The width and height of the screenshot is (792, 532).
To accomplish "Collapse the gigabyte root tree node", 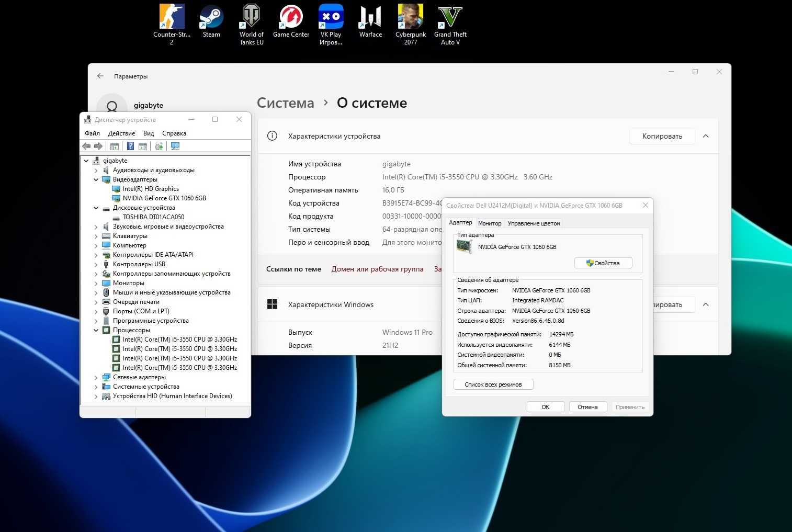I will pos(86,161).
